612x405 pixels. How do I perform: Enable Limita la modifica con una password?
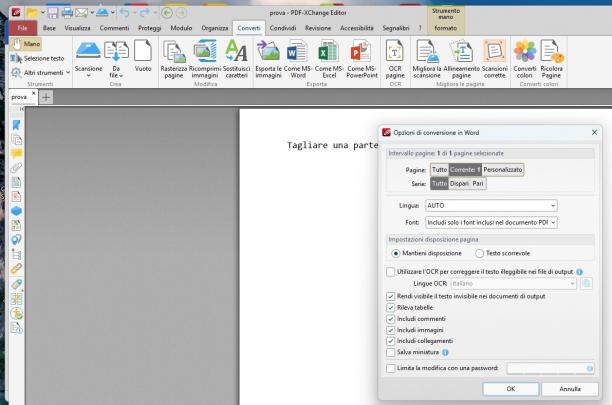tap(390, 368)
